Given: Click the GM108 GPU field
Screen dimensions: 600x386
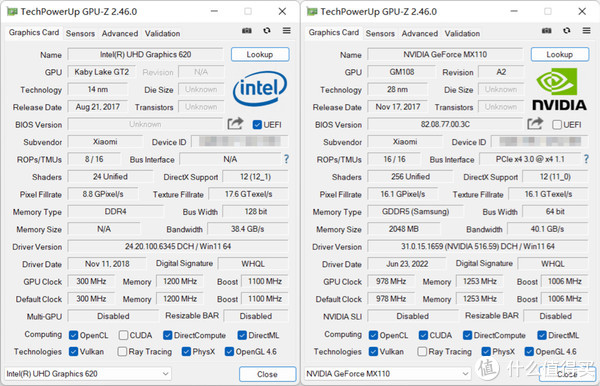Looking at the screenshot, I should click(x=401, y=72).
